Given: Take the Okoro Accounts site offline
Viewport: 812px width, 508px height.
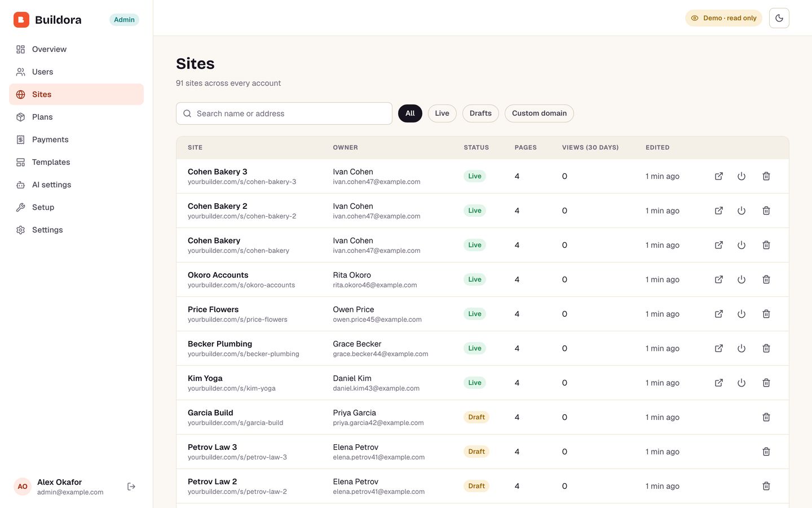Looking at the screenshot, I should point(742,279).
